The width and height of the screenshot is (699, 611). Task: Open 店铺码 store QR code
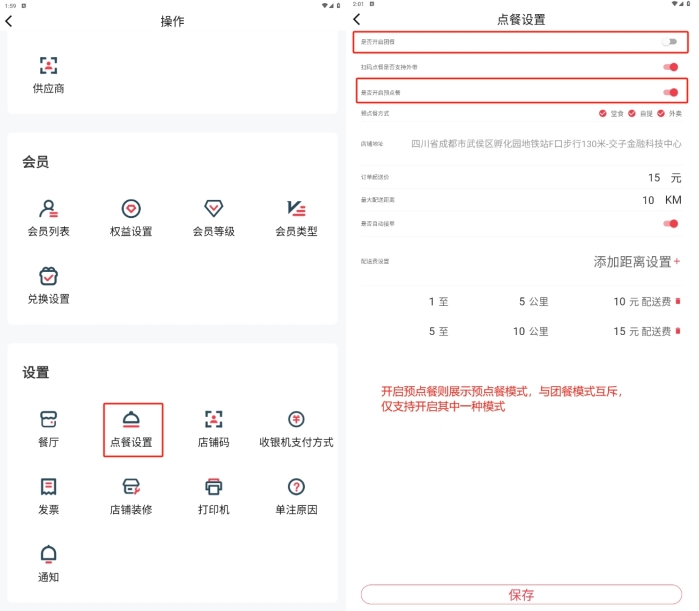click(213, 428)
